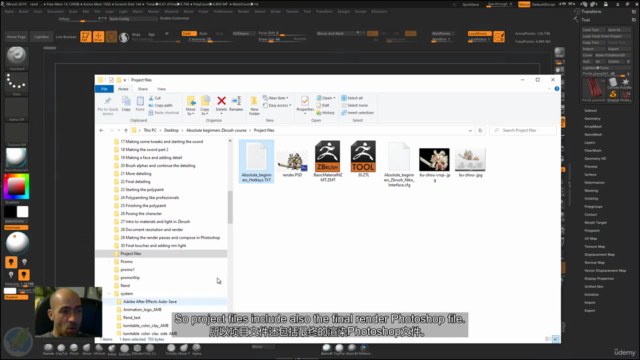Click the ZBrush Dots stroke icon

(16, 83)
